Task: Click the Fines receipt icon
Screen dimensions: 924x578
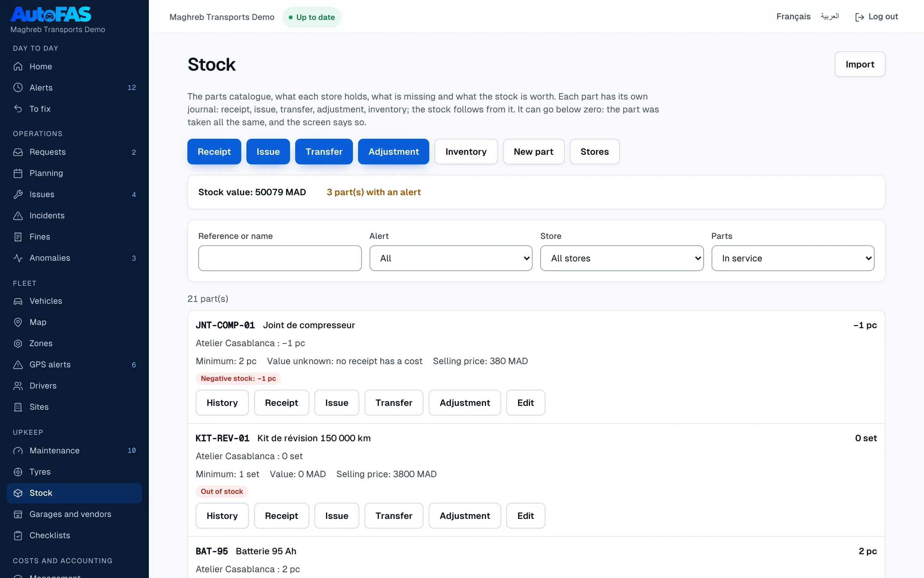Action: coord(18,237)
